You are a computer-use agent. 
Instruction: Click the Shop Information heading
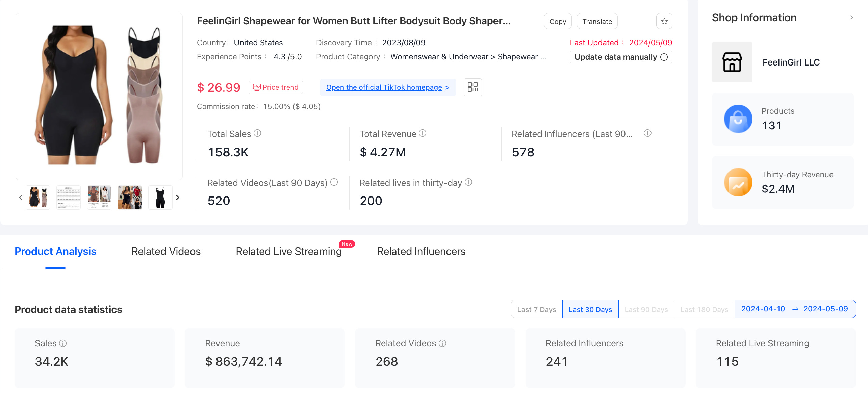click(x=754, y=18)
